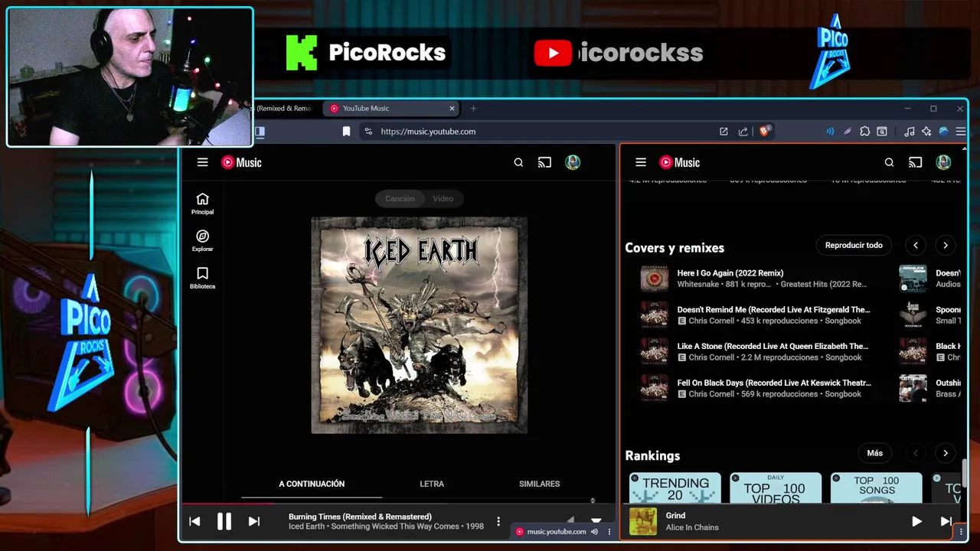Open the right pane's hamburger guide menu
Viewport: 980px width, 551px height.
pyautogui.click(x=641, y=162)
